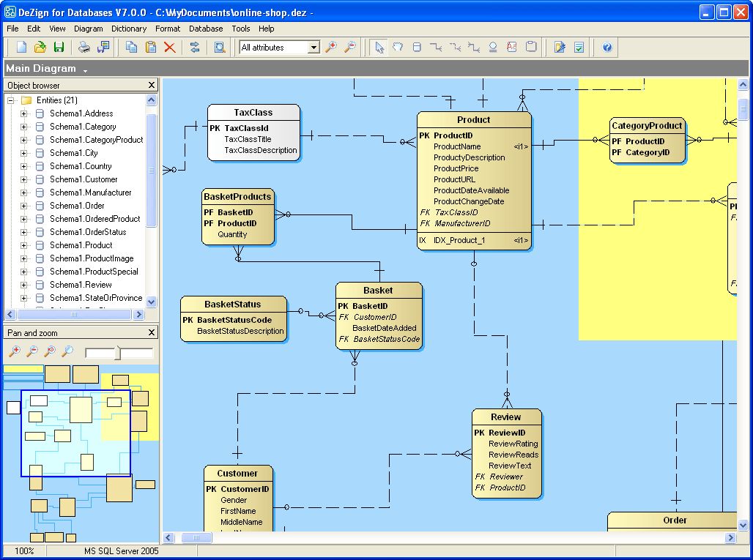Expand the Schema1.Product tree item

tap(25, 245)
